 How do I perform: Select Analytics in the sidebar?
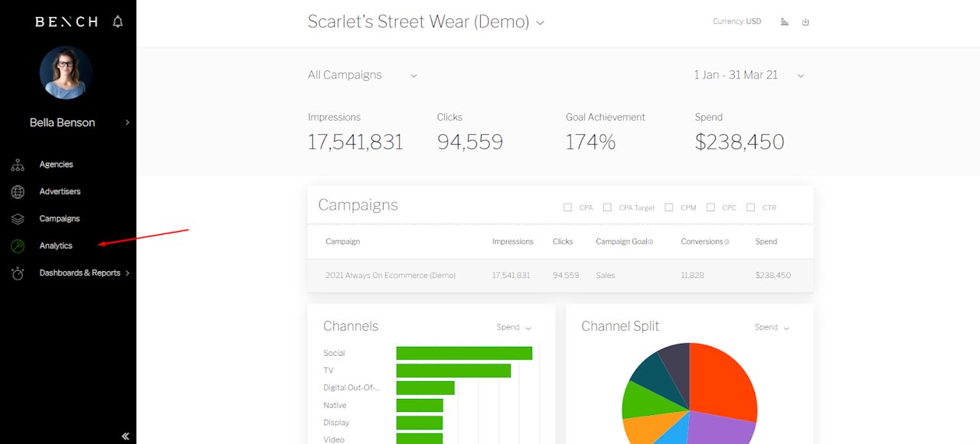(56, 246)
